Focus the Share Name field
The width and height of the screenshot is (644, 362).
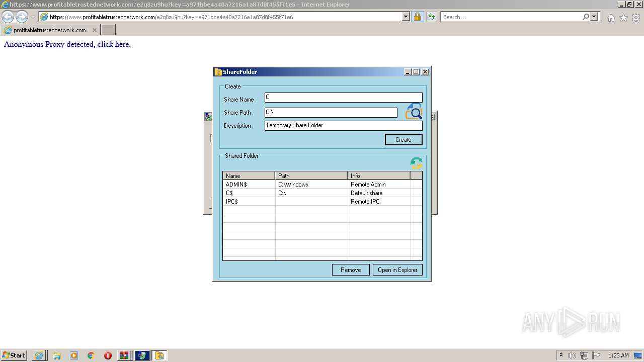[343, 98]
